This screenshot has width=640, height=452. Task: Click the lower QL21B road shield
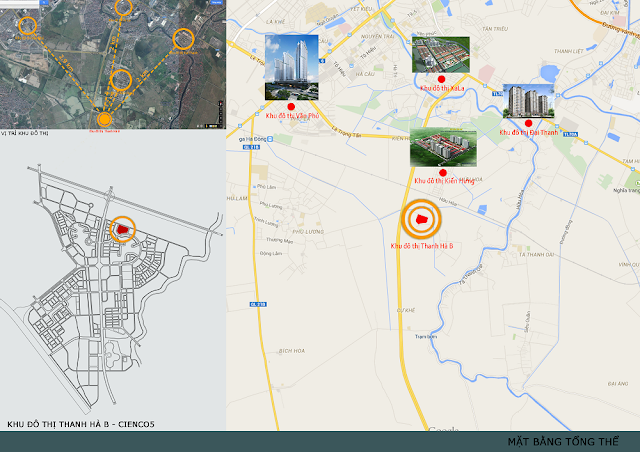[258, 304]
